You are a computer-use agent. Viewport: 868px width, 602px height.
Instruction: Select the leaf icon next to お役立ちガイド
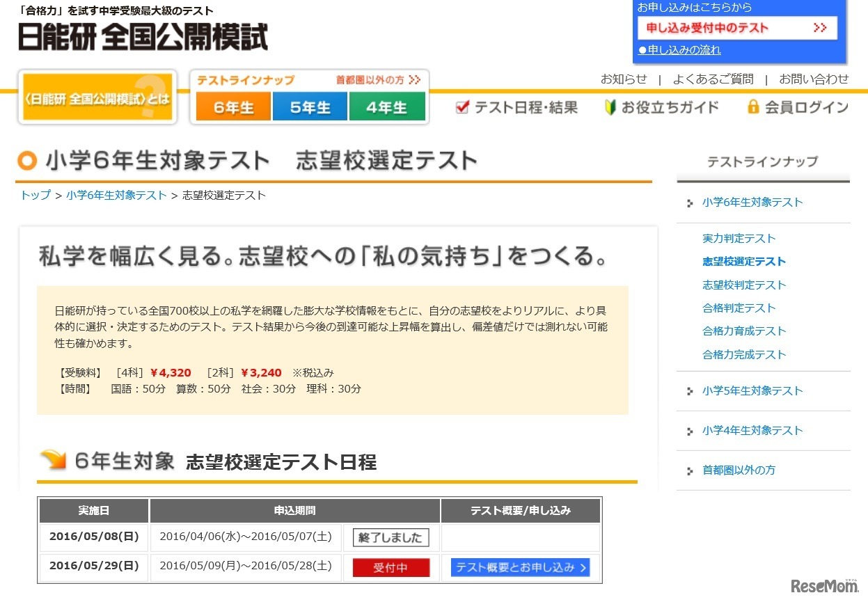click(609, 107)
